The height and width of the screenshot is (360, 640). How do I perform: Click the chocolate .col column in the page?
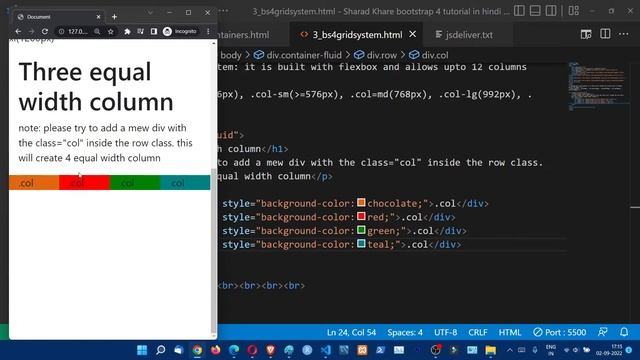point(34,182)
